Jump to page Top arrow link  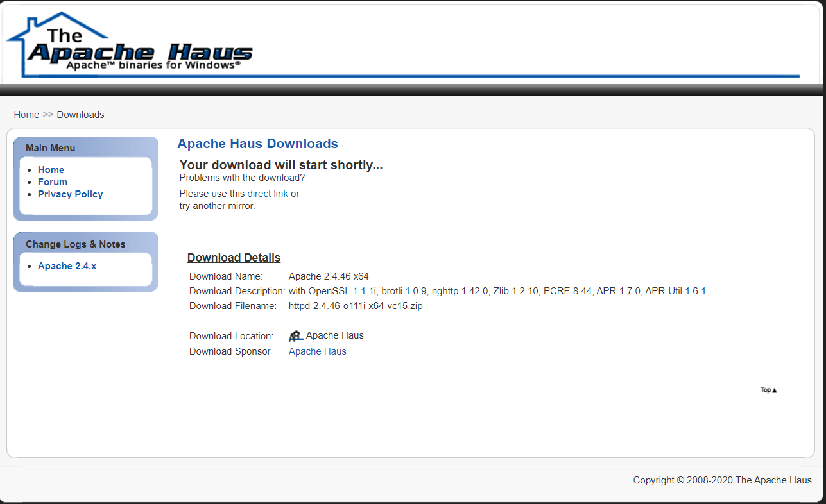[x=768, y=390]
